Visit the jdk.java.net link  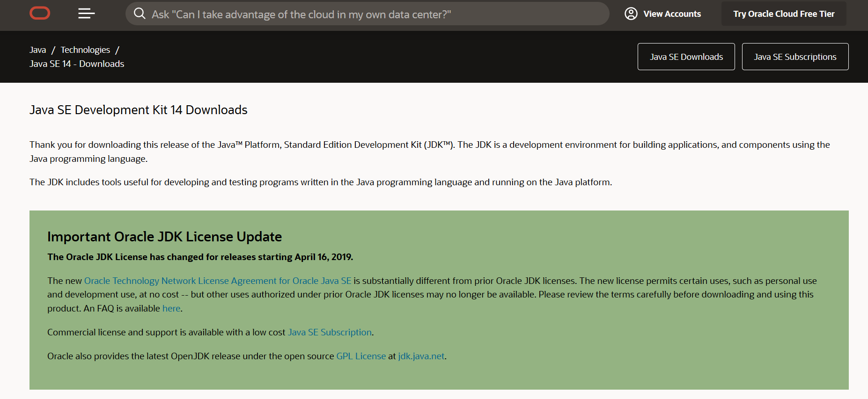(x=421, y=356)
